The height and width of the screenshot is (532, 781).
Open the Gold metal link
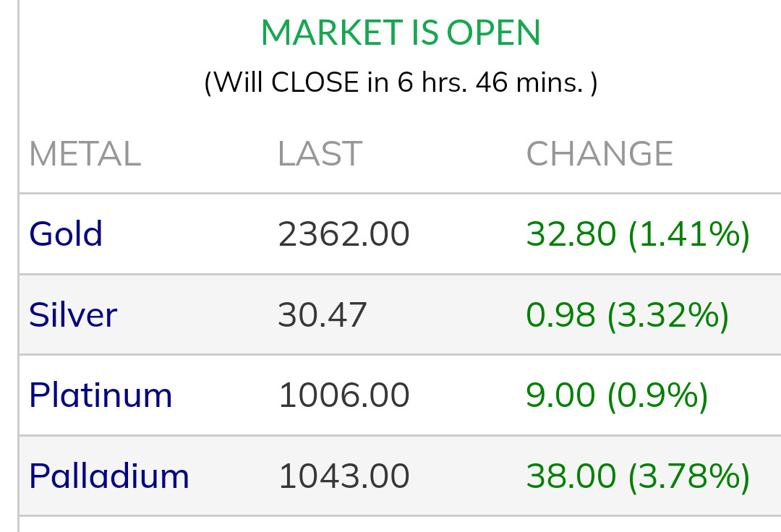[66, 234]
